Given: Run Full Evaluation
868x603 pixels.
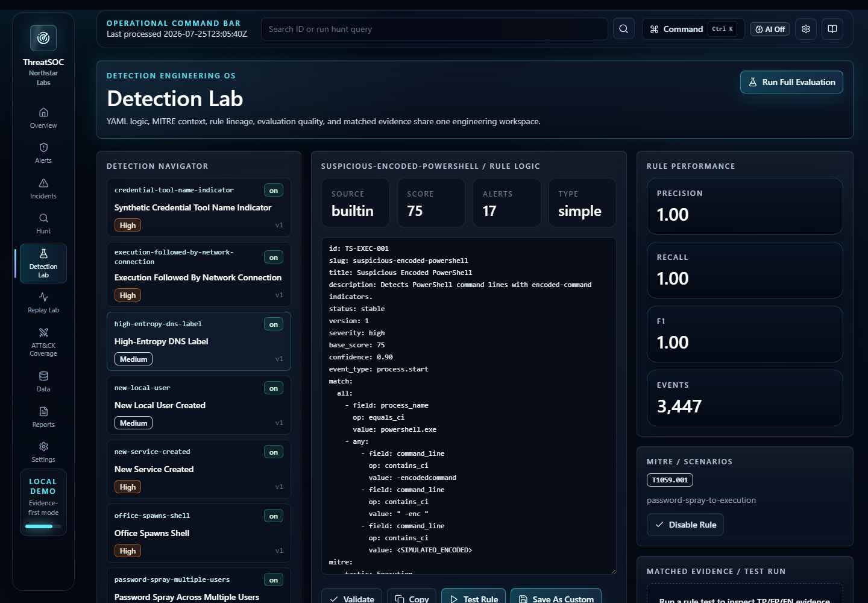Looking at the screenshot, I should (x=791, y=82).
